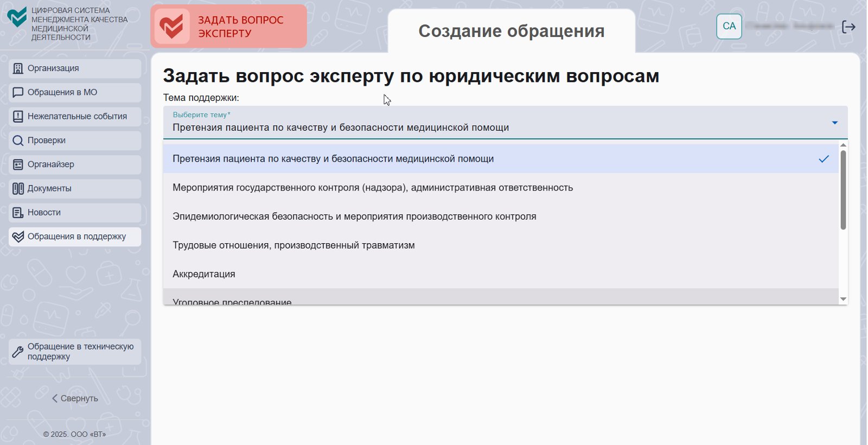Click the Тема поддержки label

pos(201,98)
